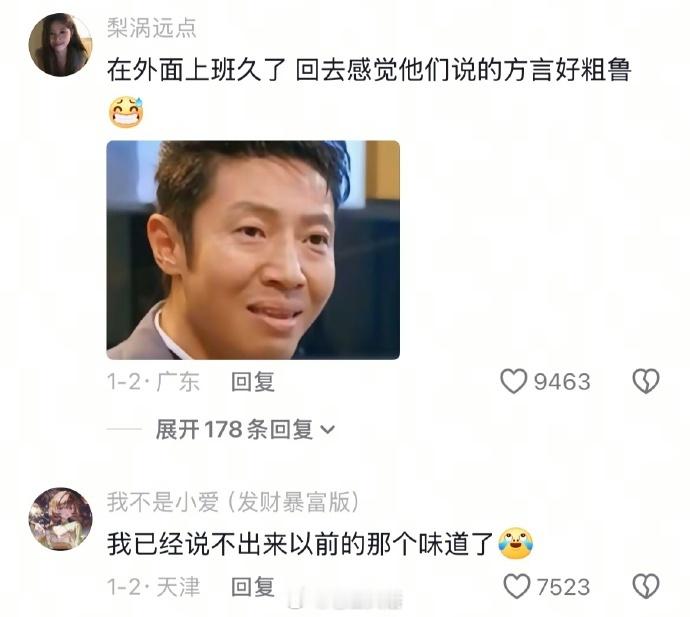Reply to 梨涡远点's comment via 回复
The width and height of the screenshot is (690, 617).
(253, 382)
